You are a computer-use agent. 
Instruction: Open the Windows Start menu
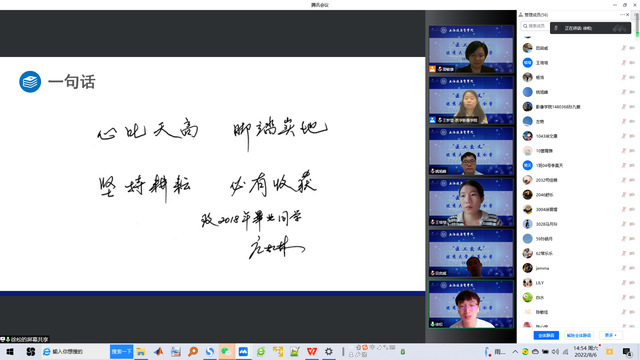[x=10, y=351]
